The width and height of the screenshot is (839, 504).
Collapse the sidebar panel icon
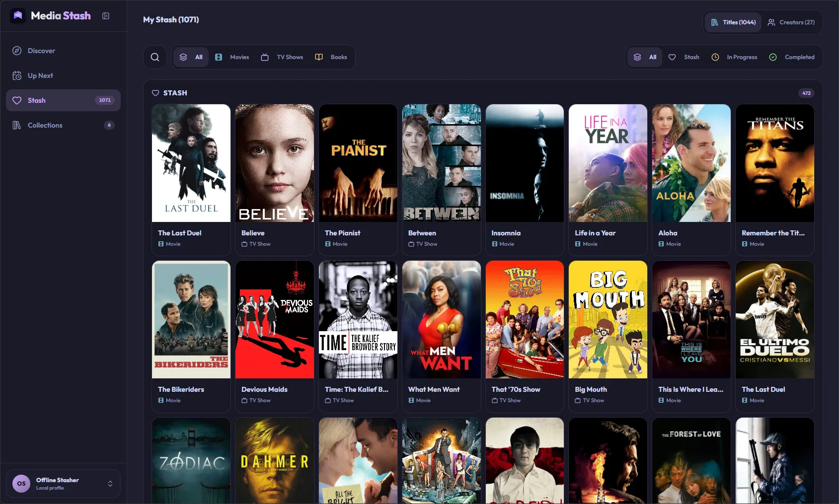(106, 16)
